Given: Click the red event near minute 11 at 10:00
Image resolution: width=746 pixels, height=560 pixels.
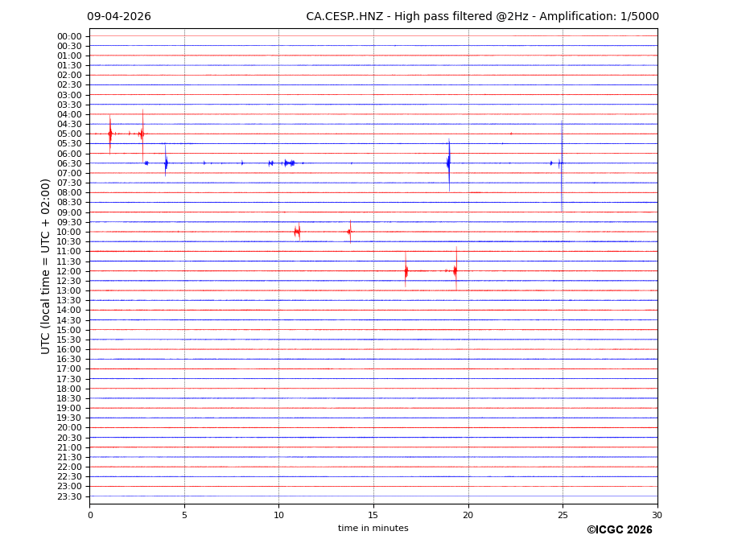Looking at the screenshot, I should [x=298, y=232].
